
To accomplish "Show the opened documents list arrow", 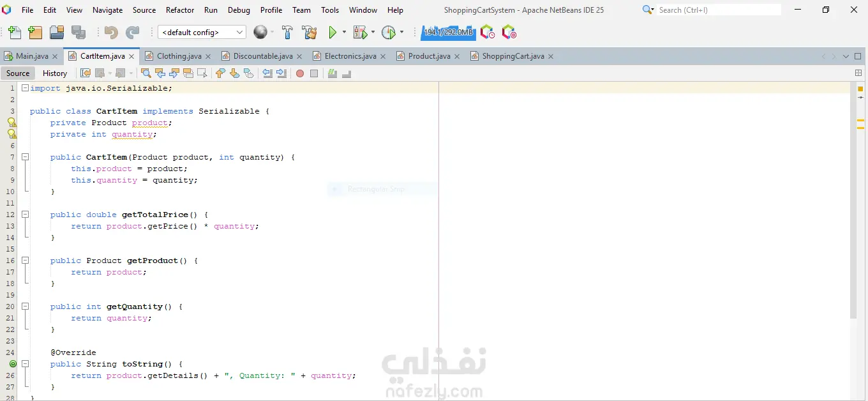I will point(846,56).
